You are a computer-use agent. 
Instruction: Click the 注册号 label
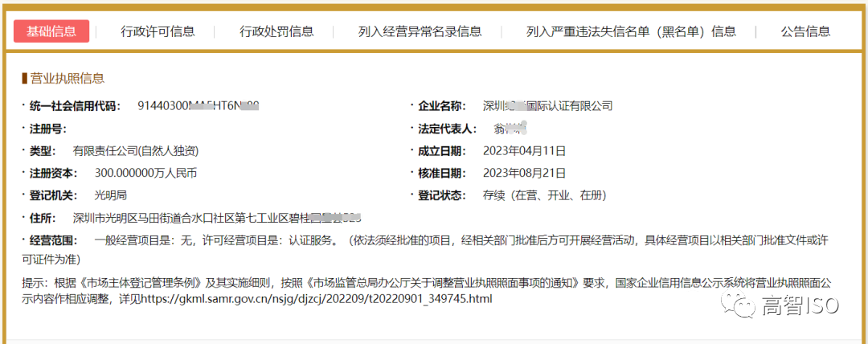pyautogui.click(x=47, y=129)
